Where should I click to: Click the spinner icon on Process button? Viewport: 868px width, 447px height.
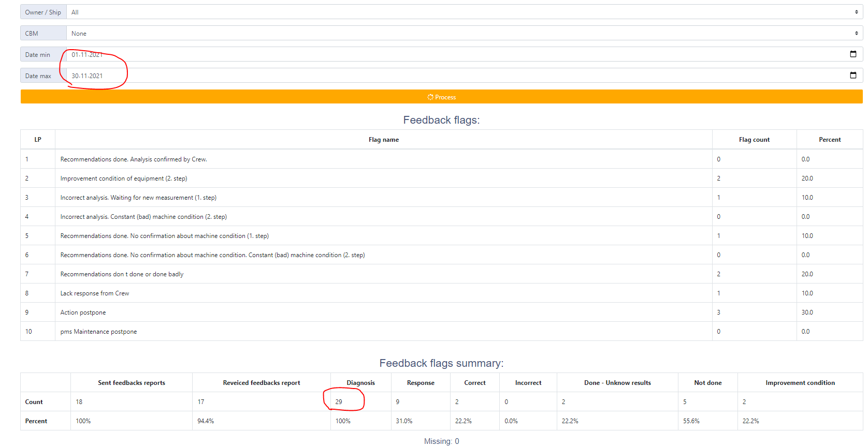coord(430,97)
